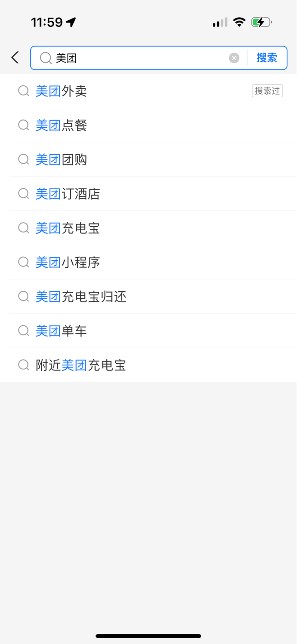Clear the search field text
The image size is (297, 644).
pyautogui.click(x=234, y=58)
